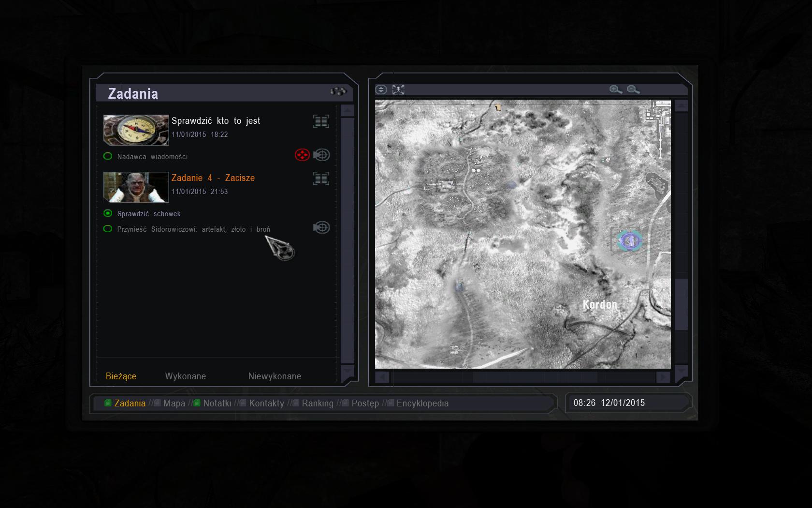Click the task title 'Zadanie 4 - Zacisze'
812x508 pixels.
213,178
